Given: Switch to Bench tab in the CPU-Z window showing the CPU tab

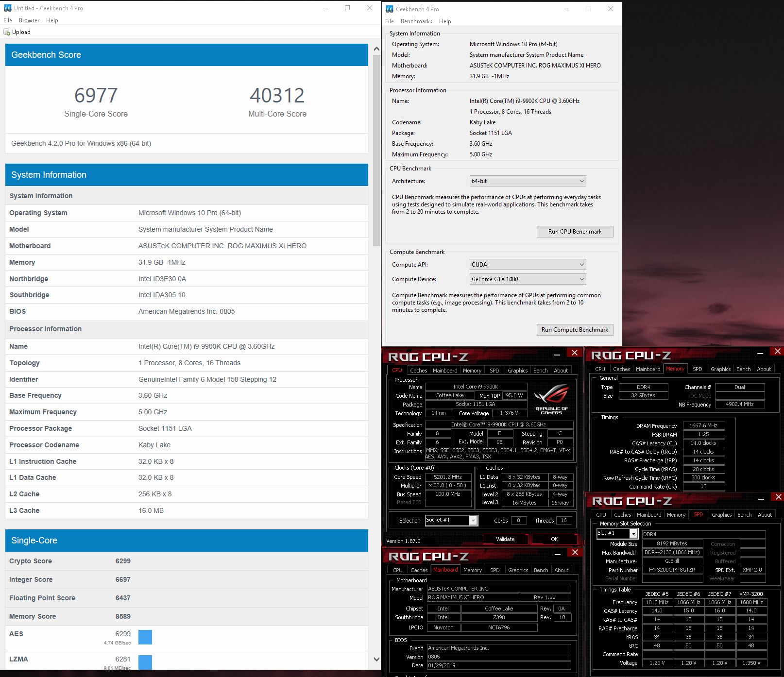Looking at the screenshot, I should pyautogui.click(x=540, y=371).
